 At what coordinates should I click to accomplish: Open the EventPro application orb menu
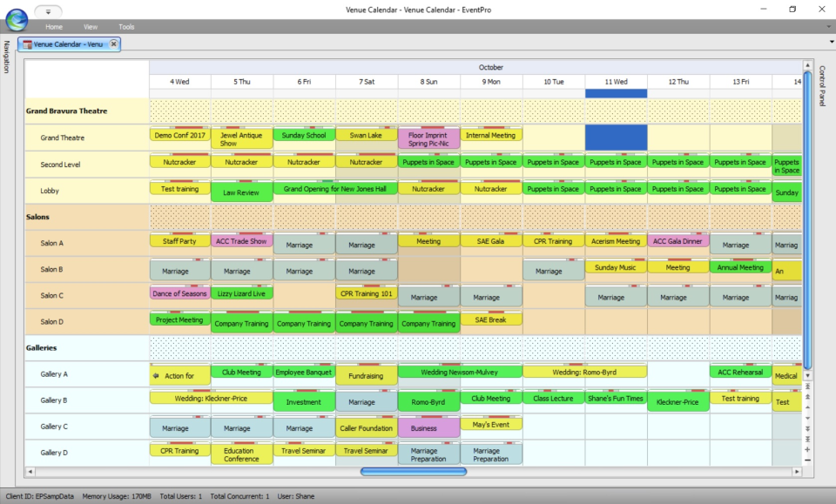point(17,19)
